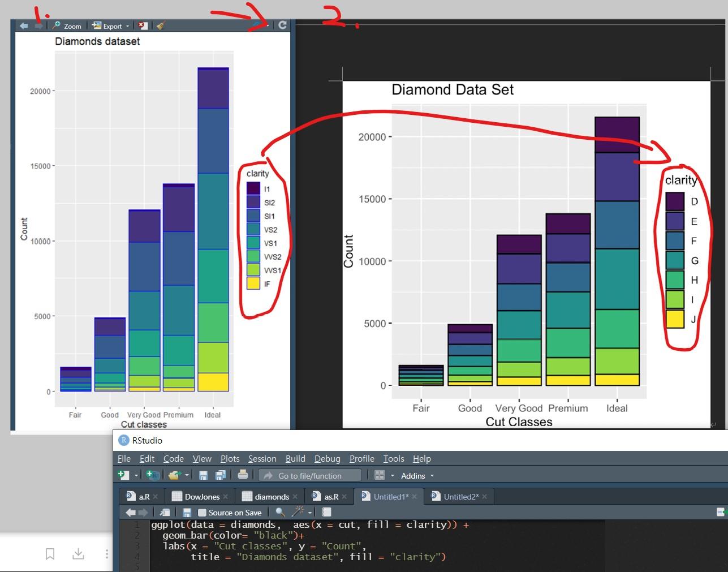Print the current document
The image size is (728, 572).
[x=242, y=475]
